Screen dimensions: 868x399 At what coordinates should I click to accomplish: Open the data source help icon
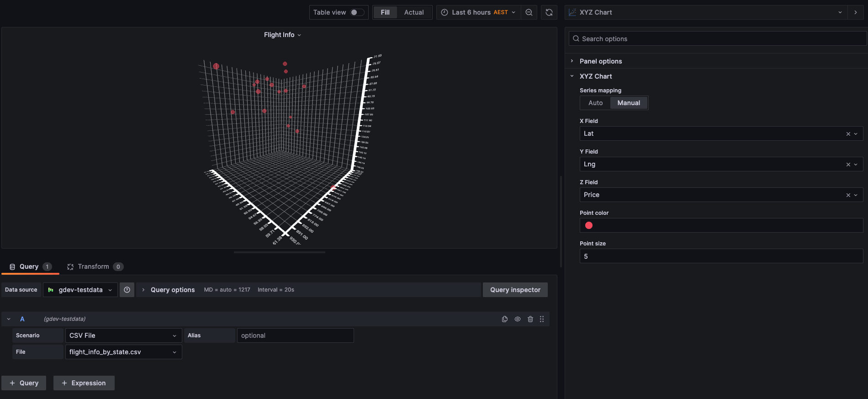(x=127, y=290)
